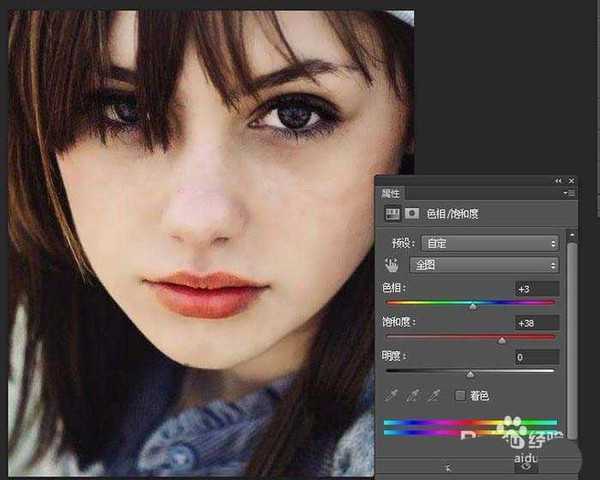600x480 pixels.
Task: Click the reset adjustment icon at panel bottom
Action: [x=528, y=466]
